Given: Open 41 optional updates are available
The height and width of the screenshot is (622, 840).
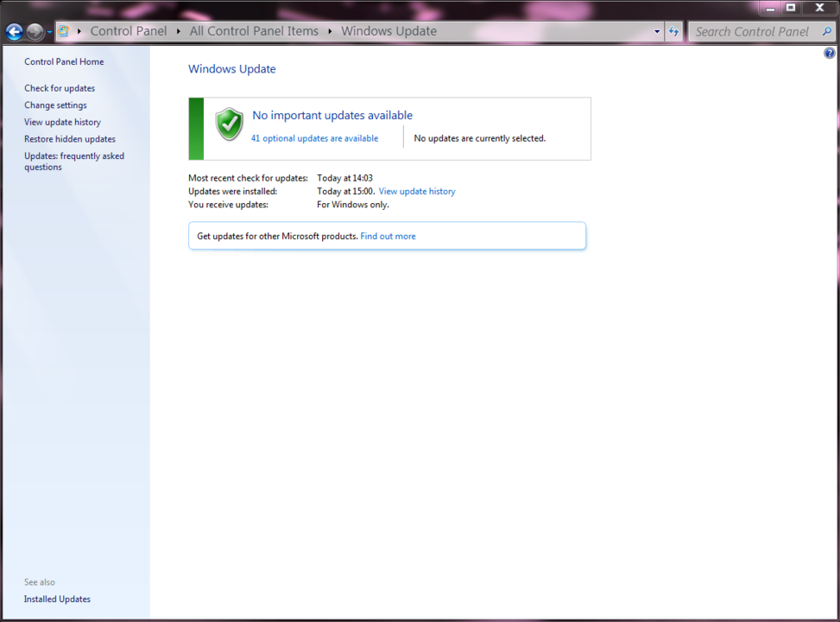Looking at the screenshot, I should [314, 138].
